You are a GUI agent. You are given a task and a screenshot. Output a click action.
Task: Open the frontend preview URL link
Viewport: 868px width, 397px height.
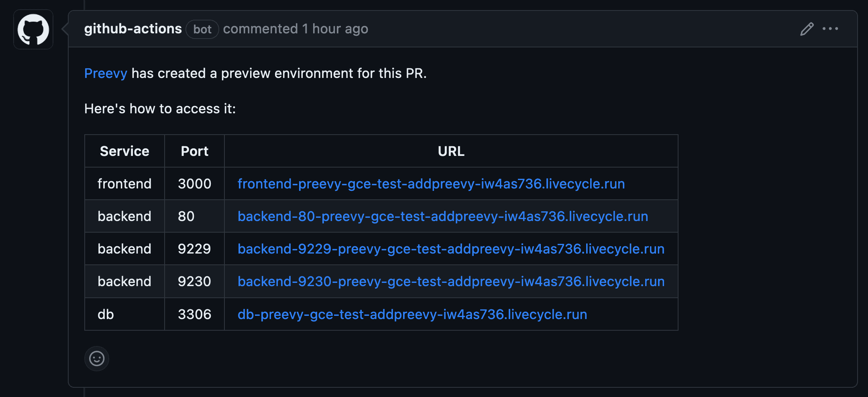point(431,184)
